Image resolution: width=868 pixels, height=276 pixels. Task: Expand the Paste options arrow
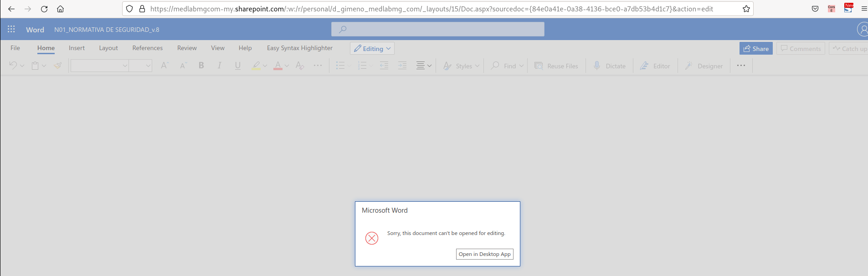tap(44, 66)
